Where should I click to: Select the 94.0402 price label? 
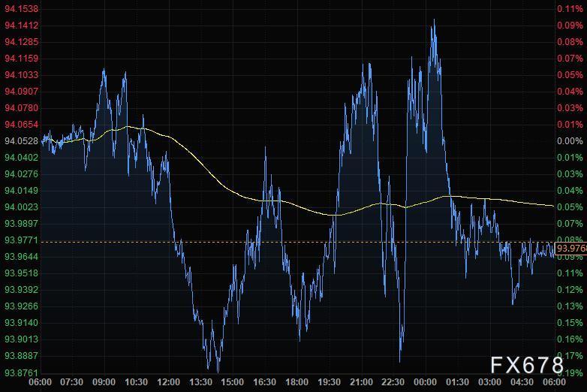(x=21, y=157)
